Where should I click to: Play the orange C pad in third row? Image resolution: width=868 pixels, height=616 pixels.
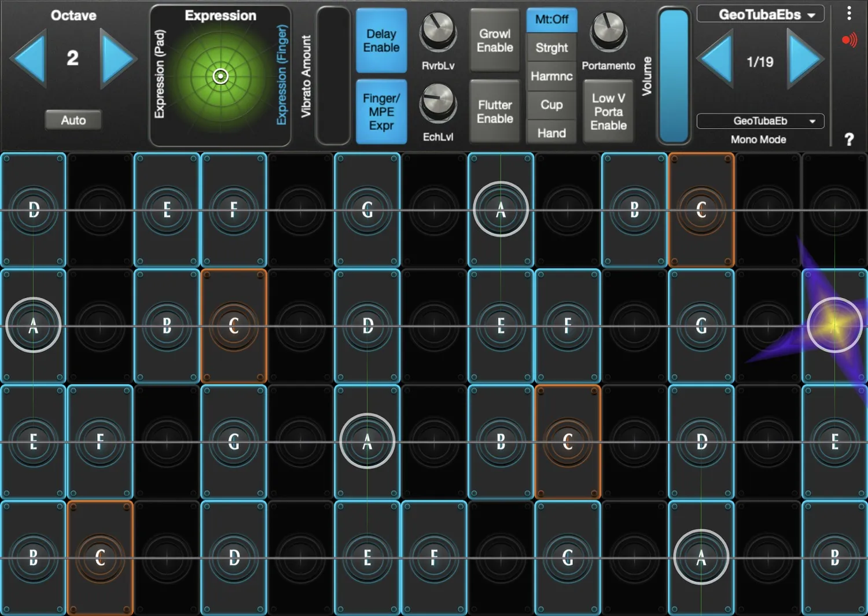click(x=568, y=442)
